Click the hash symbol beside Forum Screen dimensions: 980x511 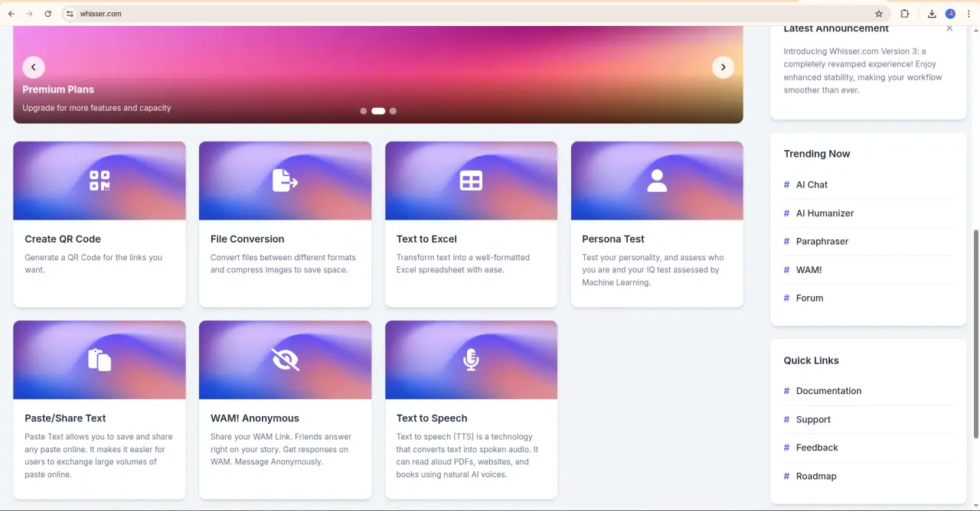pyautogui.click(x=786, y=298)
